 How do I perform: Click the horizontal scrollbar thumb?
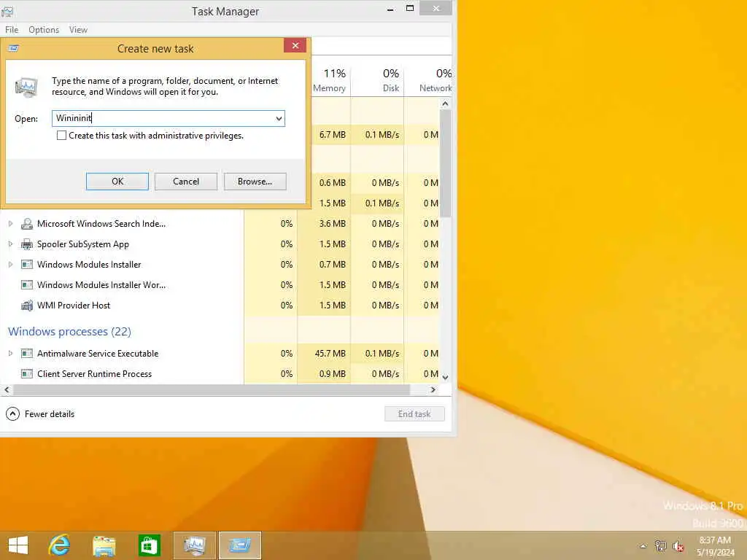pos(212,390)
